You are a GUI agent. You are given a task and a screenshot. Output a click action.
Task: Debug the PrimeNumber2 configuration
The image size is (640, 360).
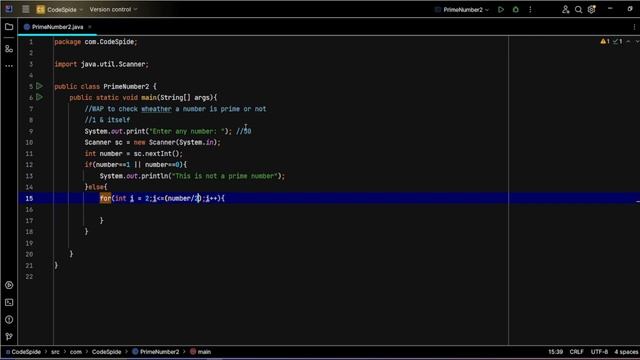[x=516, y=9]
